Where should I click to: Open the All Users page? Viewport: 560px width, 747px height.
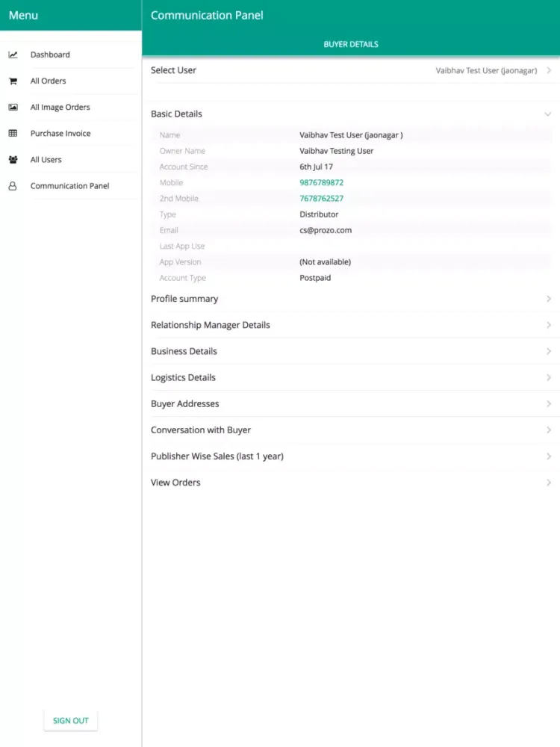point(70,160)
